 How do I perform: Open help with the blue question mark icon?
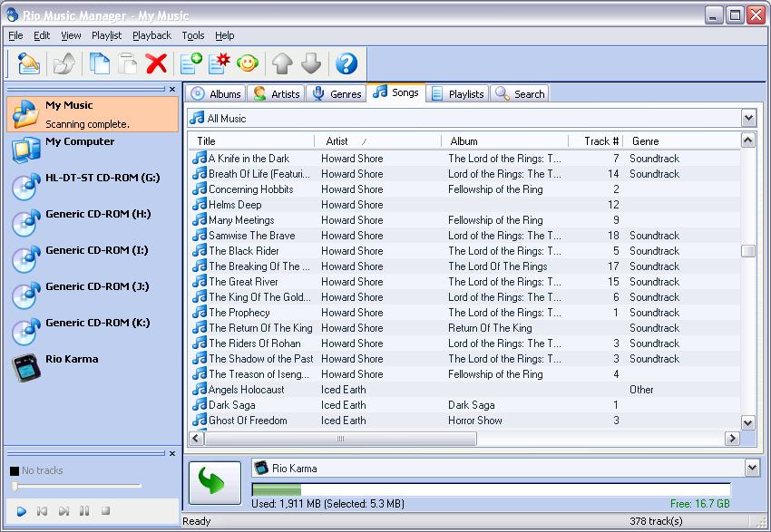[x=346, y=63]
